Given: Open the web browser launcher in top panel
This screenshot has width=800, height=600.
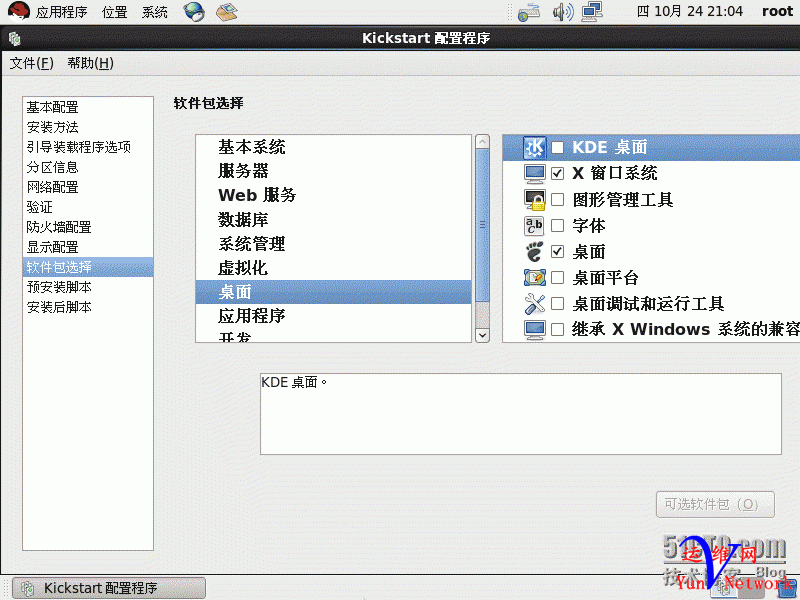Looking at the screenshot, I should (x=194, y=11).
